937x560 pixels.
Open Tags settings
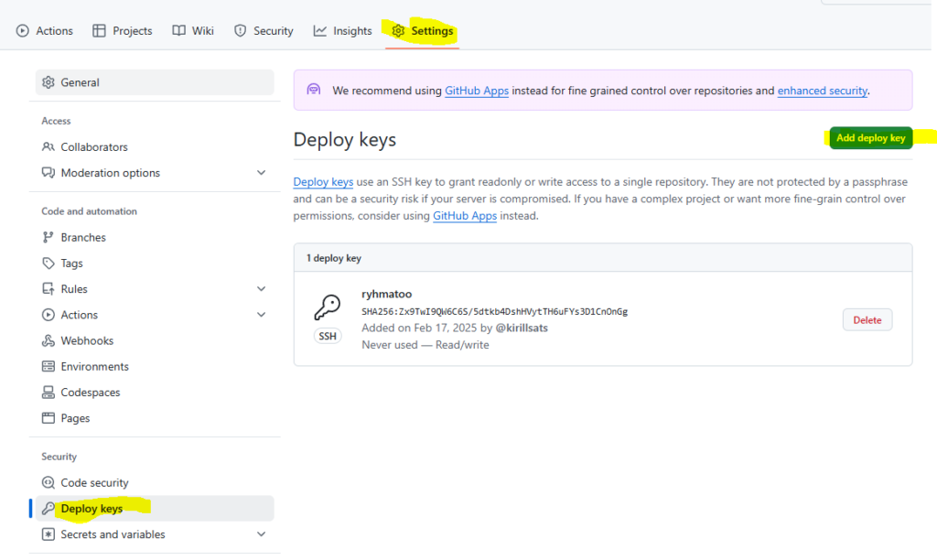pyautogui.click(x=155, y=263)
